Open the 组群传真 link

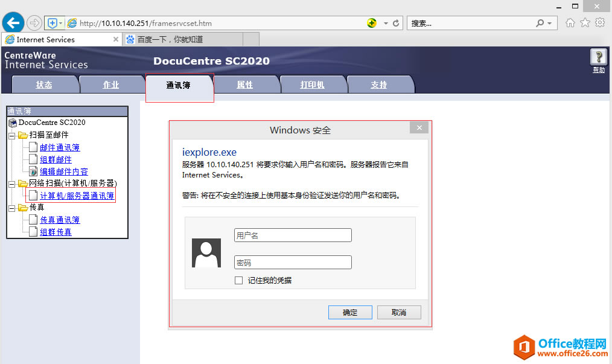[56, 232]
